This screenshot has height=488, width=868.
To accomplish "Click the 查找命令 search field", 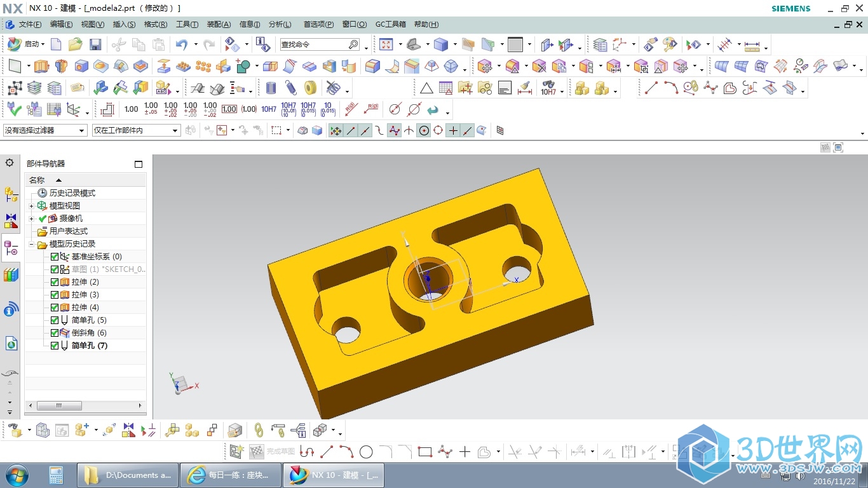I will (x=320, y=44).
